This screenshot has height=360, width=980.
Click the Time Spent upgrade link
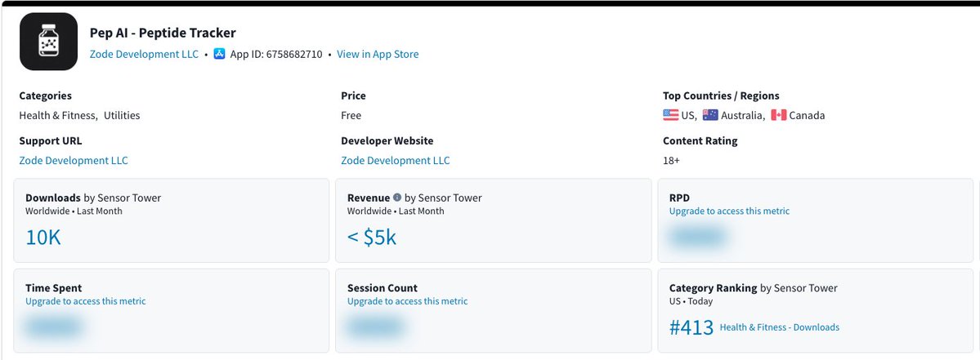(x=86, y=301)
